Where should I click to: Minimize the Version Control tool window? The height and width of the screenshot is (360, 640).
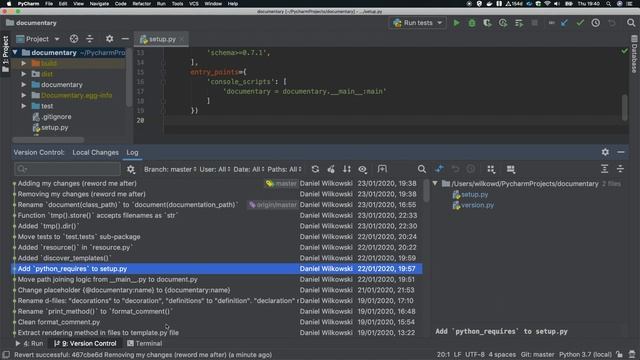point(621,152)
